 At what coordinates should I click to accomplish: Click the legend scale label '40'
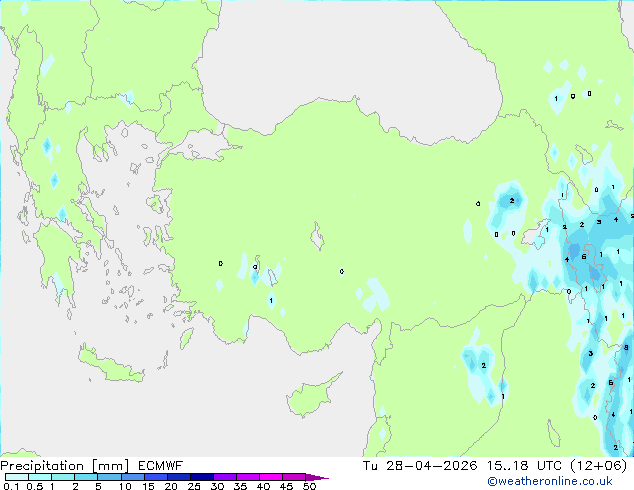[263, 486]
